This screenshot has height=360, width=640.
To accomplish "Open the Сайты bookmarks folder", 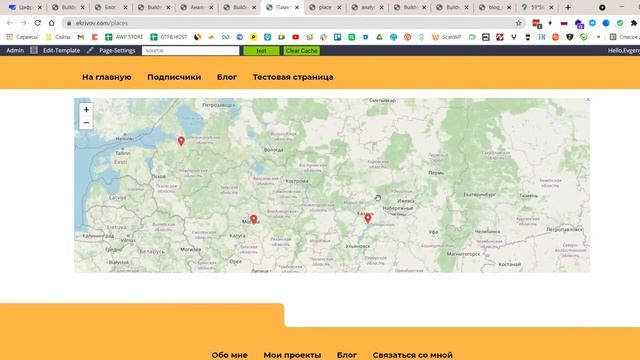I will tap(58, 37).
